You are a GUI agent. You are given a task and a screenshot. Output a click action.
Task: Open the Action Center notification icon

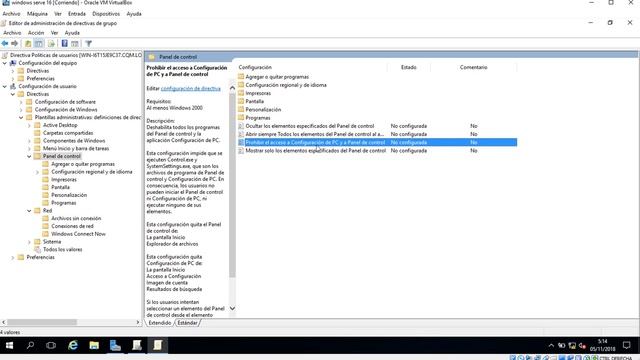(x=627, y=346)
